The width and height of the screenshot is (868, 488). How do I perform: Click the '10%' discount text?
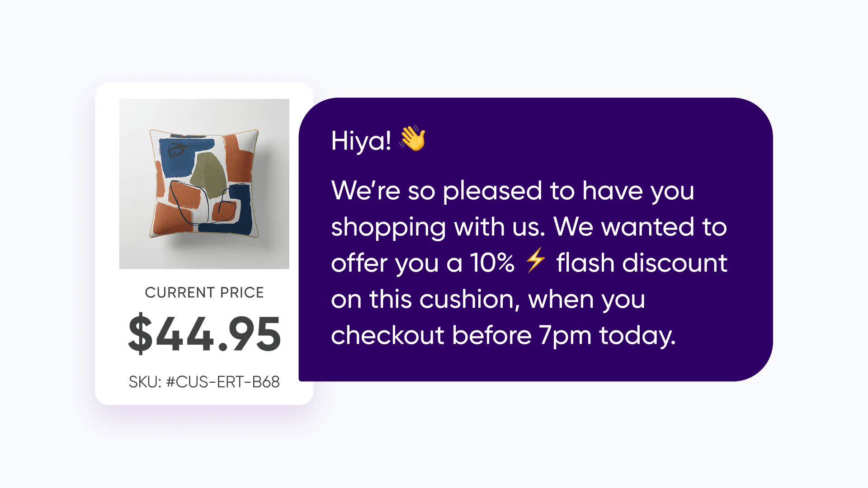(x=492, y=263)
